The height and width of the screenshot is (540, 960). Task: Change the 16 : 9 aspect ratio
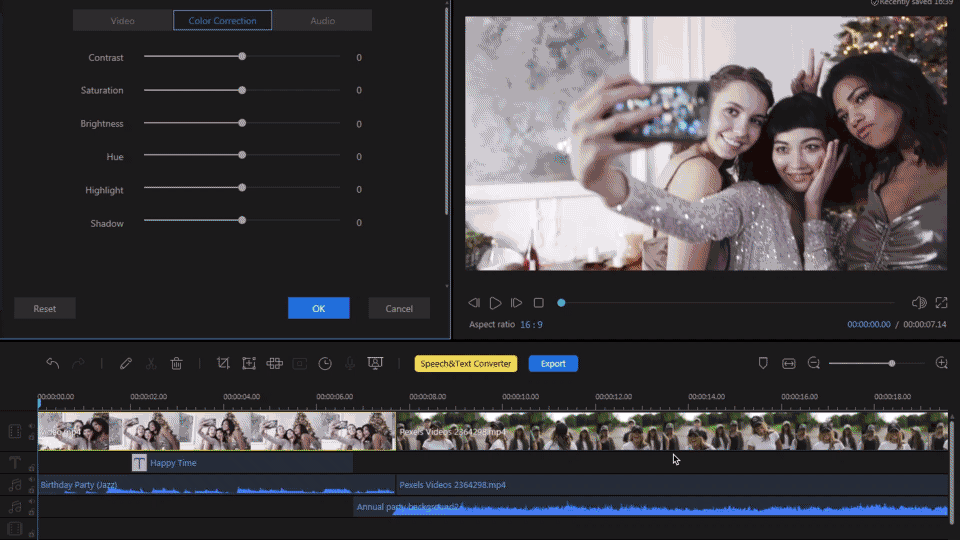tap(531, 324)
